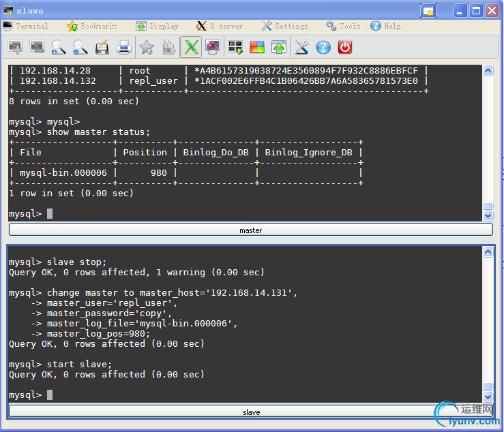The height and width of the screenshot is (432, 504).
Task: Zoom out terminal with magnifier minus
Action: [x=80, y=47]
